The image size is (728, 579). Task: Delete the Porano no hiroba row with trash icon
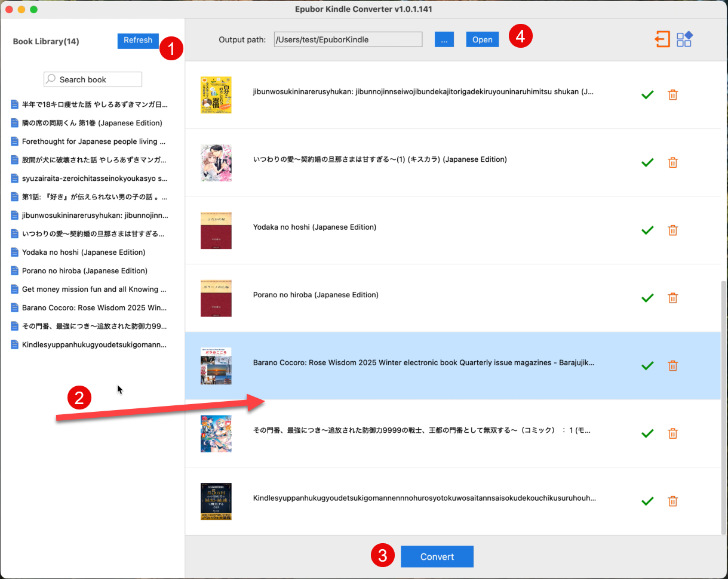click(x=672, y=298)
